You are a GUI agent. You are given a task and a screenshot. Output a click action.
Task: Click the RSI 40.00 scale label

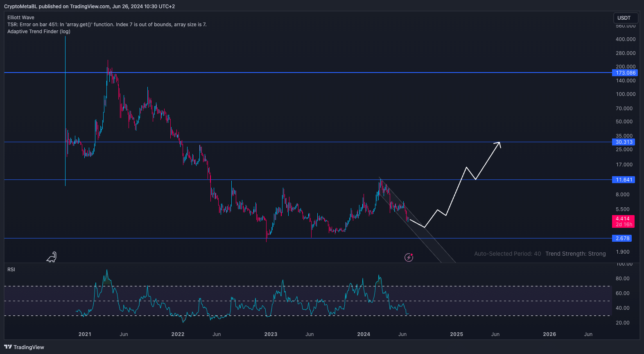(x=622, y=308)
